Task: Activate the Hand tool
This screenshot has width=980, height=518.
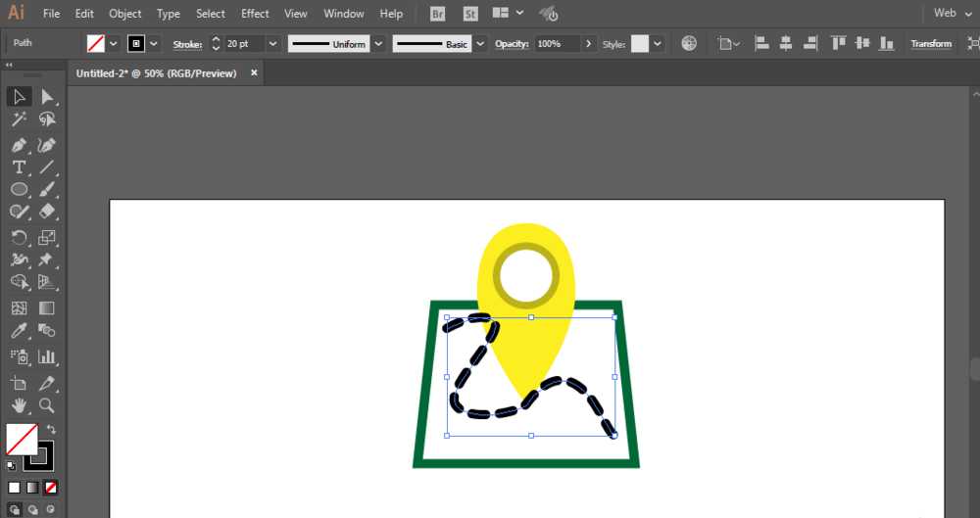Action: click(20, 406)
